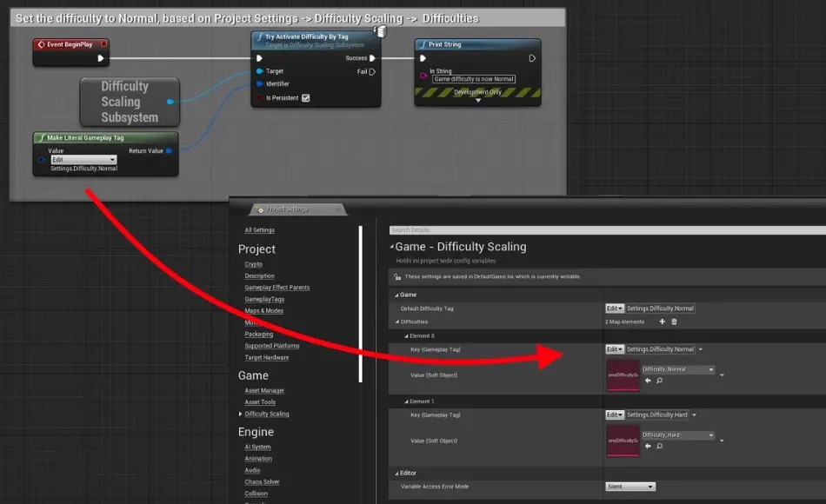Open the Description project settings
This screenshot has height=504, width=826.
click(259, 276)
